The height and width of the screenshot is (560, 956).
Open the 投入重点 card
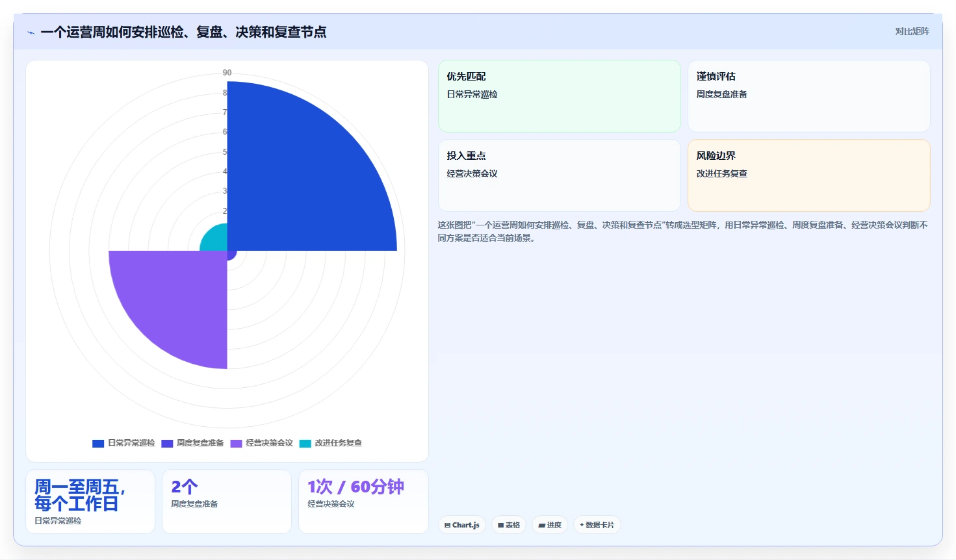(560, 175)
